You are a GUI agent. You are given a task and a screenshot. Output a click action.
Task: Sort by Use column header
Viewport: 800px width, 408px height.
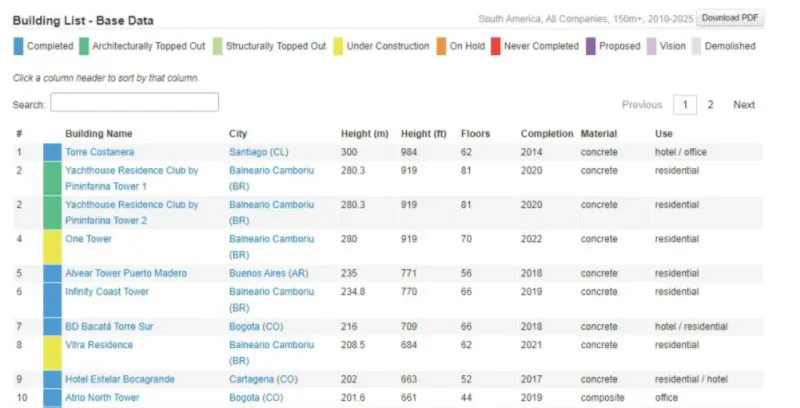pyautogui.click(x=664, y=134)
